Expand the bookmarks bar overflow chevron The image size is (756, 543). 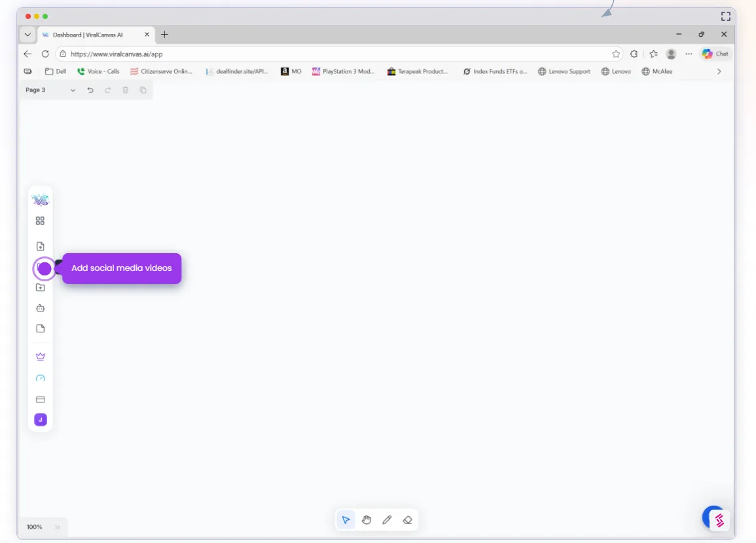click(x=719, y=71)
